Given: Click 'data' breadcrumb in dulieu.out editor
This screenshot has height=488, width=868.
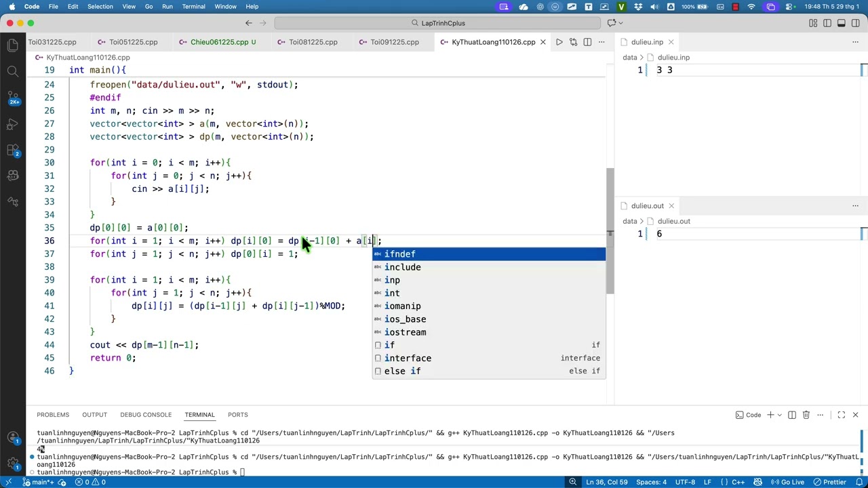Looking at the screenshot, I should [x=630, y=222].
